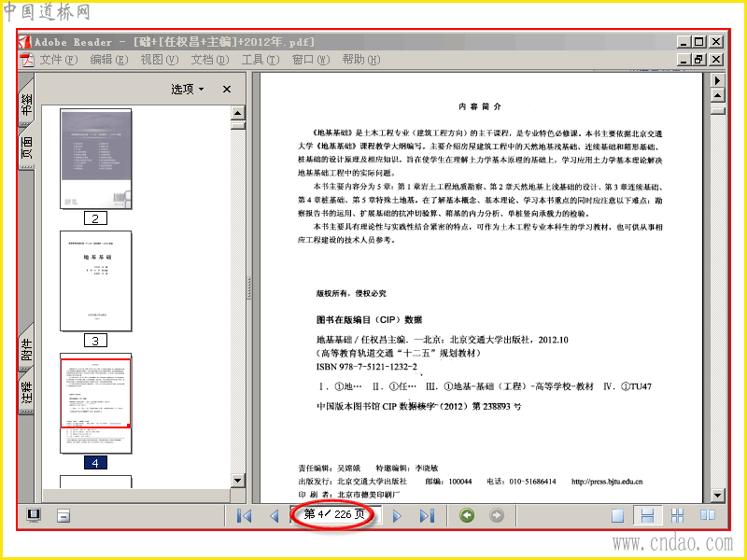Screen dimensions: 747x560
Task: Click the 内容简介 heading
Action: [480, 106]
